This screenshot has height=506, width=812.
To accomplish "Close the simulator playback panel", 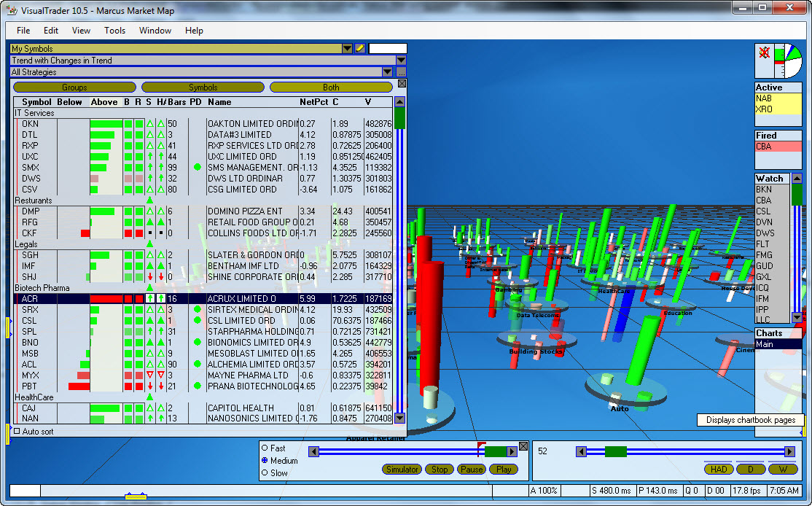I will 523,446.
